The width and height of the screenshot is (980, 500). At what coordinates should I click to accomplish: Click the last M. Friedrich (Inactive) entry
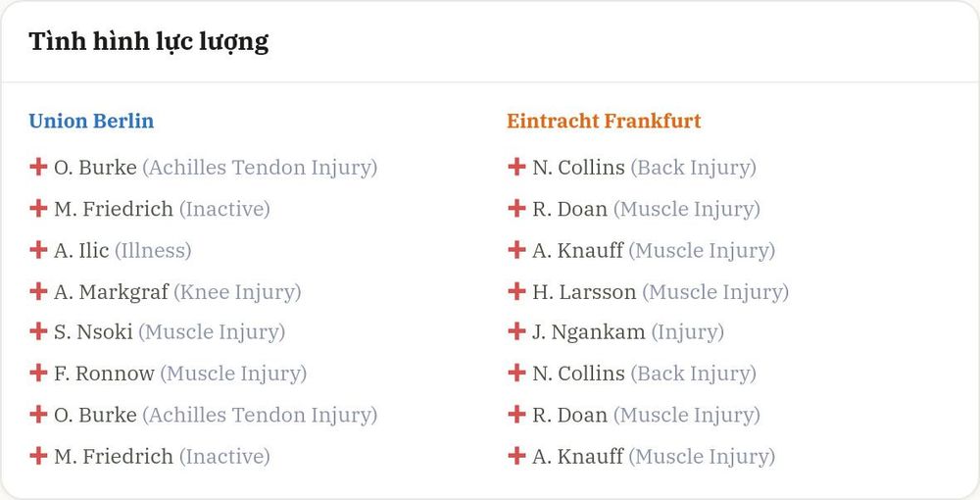pyautogui.click(x=162, y=457)
